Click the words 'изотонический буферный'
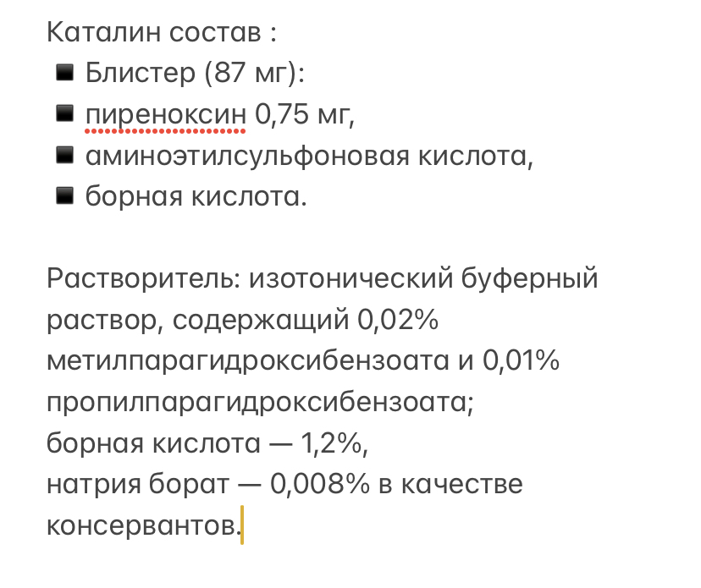 pyautogui.click(x=423, y=279)
